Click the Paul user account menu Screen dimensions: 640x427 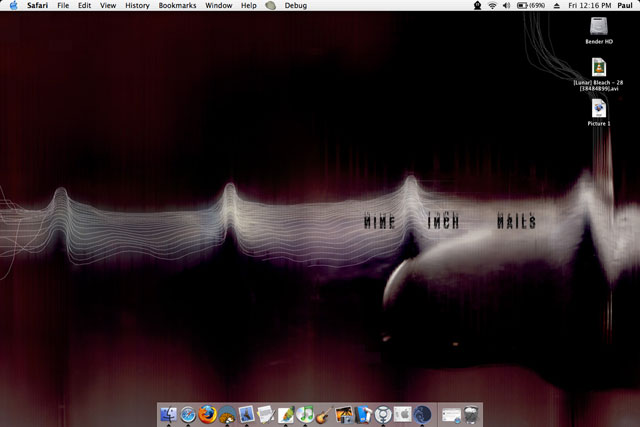coord(625,6)
